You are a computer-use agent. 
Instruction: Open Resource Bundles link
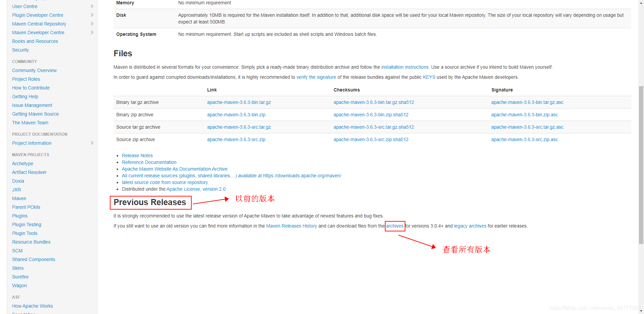click(31, 242)
